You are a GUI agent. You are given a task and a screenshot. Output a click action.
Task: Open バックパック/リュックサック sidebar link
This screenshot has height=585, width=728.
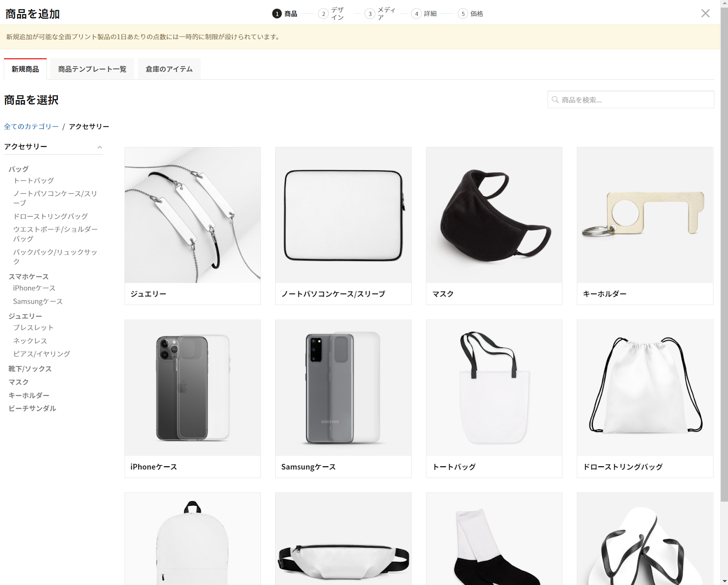55,257
